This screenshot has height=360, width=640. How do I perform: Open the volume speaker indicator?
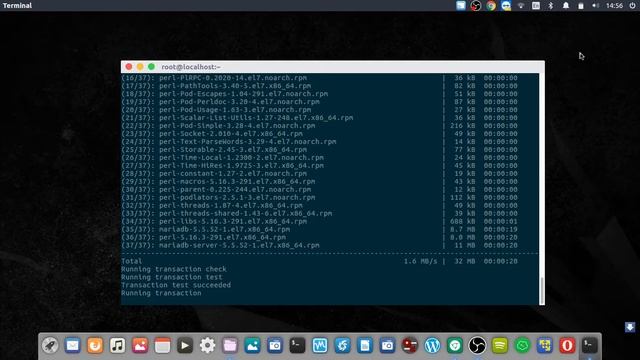click(596, 6)
